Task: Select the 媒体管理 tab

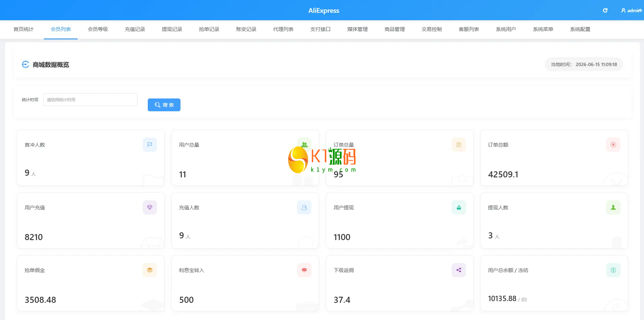Action: (x=358, y=29)
